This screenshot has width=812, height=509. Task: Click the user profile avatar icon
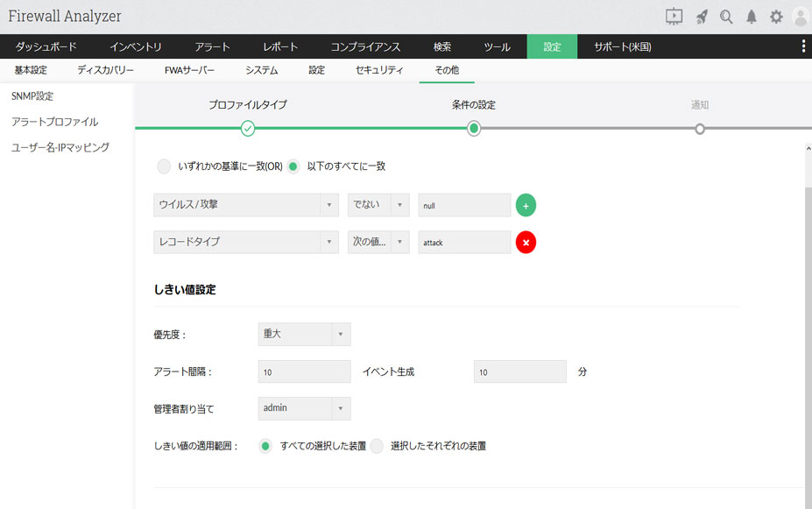coord(800,17)
